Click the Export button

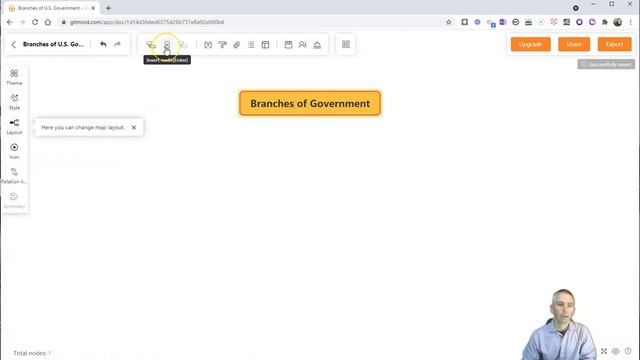pos(614,44)
